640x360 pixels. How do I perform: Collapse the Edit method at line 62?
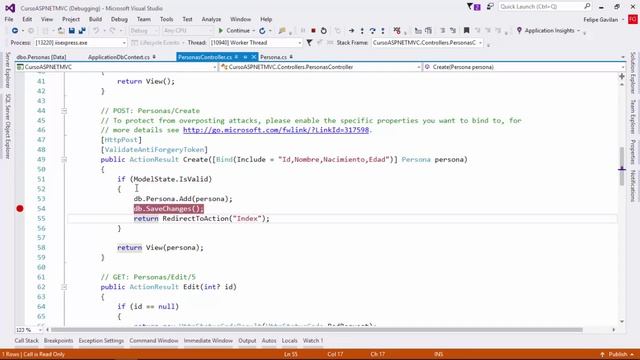click(x=64, y=287)
